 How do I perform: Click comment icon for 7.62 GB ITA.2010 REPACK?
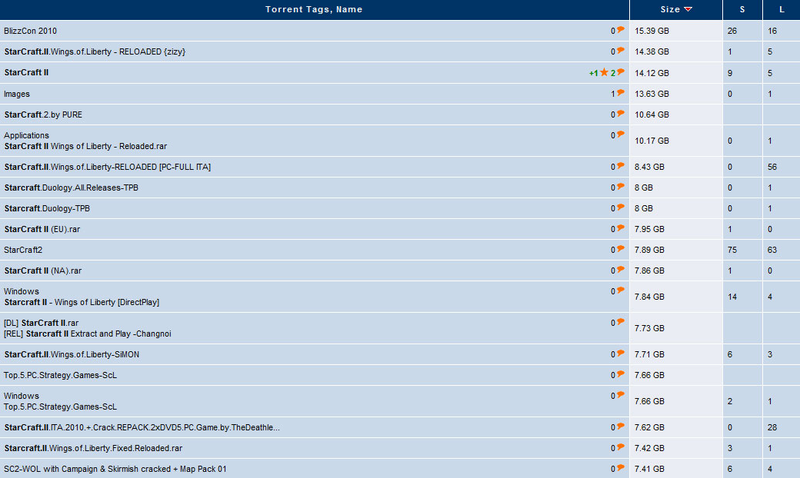[x=620, y=427]
